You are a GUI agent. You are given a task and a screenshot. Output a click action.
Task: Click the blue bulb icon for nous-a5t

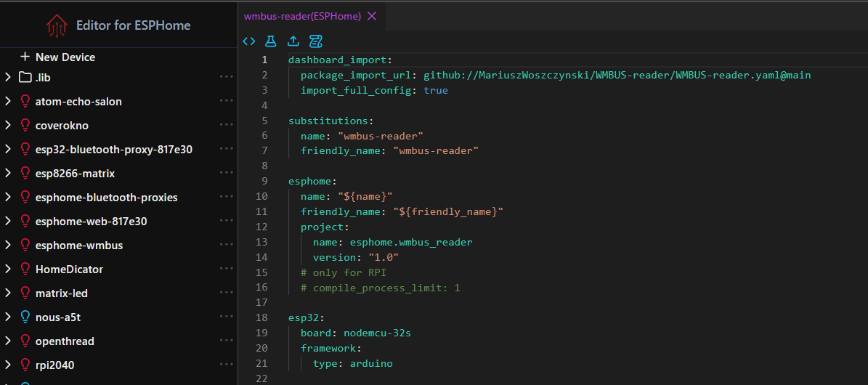25,317
